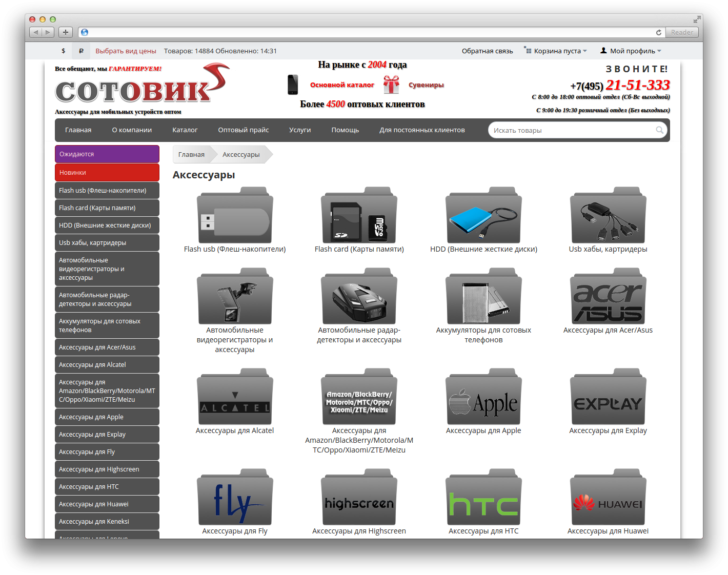Open the Acer/Asus accessories folder icon
728x575 pixels.
[608, 296]
